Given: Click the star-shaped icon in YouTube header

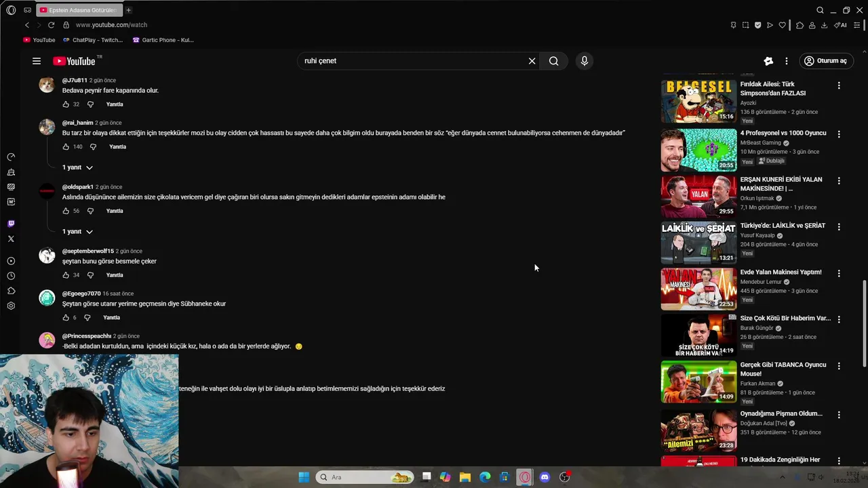Looking at the screenshot, I should coord(768,61).
